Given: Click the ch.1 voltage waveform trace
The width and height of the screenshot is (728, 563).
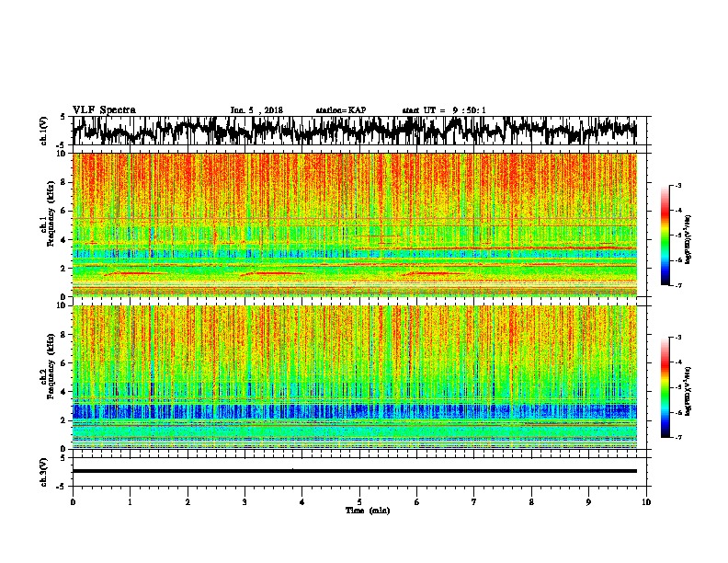Looking at the screenshot, I should click(355, 131).
